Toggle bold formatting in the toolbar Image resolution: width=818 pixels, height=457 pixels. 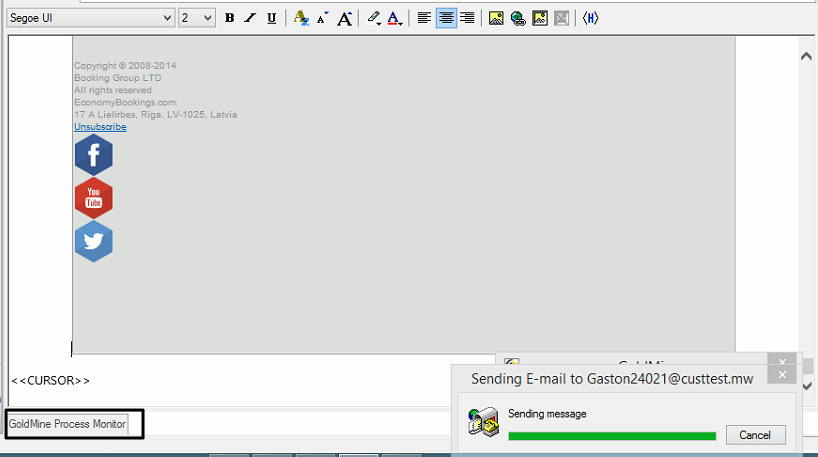coord(229,18)
